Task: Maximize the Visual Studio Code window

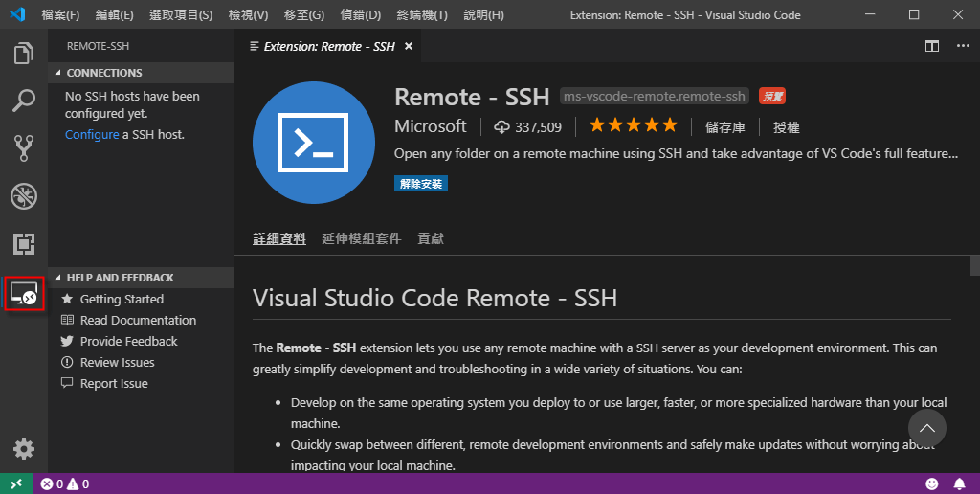Action: tap(914, 14)
